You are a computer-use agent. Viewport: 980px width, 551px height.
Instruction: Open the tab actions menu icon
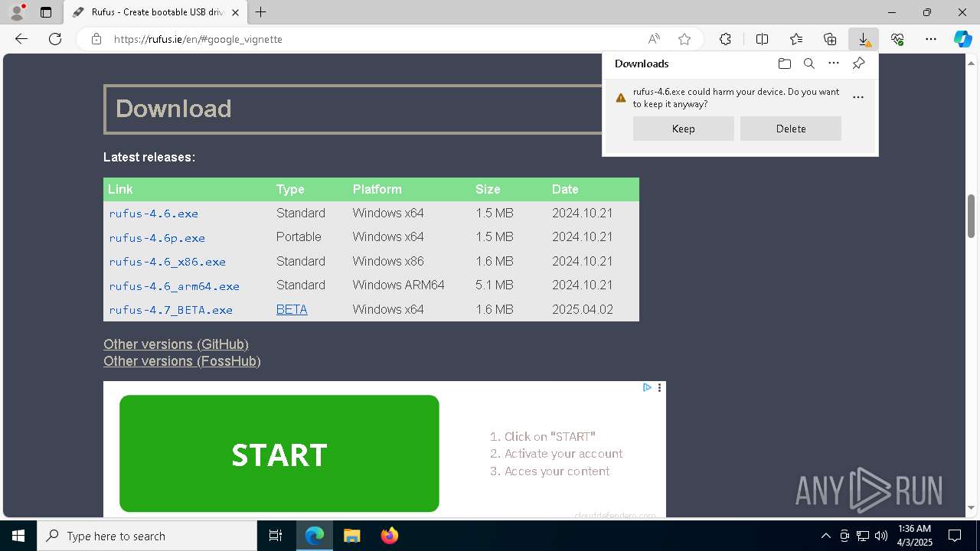tap(46, 12)
